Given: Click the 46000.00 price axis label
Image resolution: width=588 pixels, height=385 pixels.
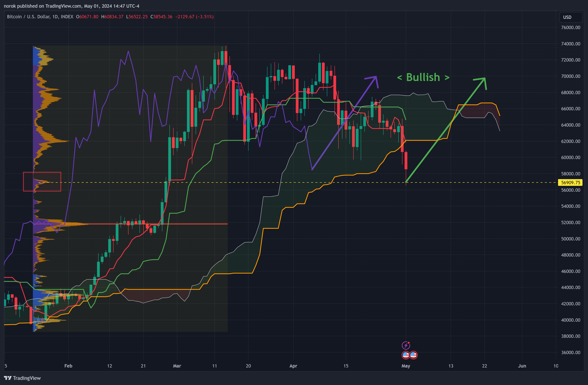Looking at the screenshot, I should (x=570, y=271).
